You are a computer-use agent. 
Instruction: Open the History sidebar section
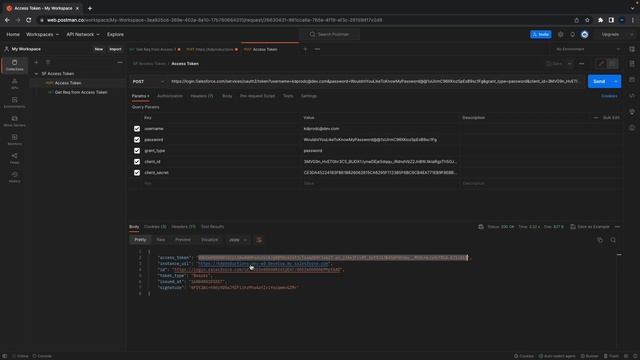click(14, 177)
